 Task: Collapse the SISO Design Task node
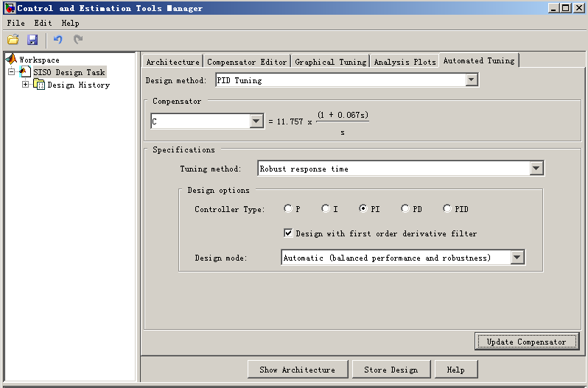(x=12, y=71)
